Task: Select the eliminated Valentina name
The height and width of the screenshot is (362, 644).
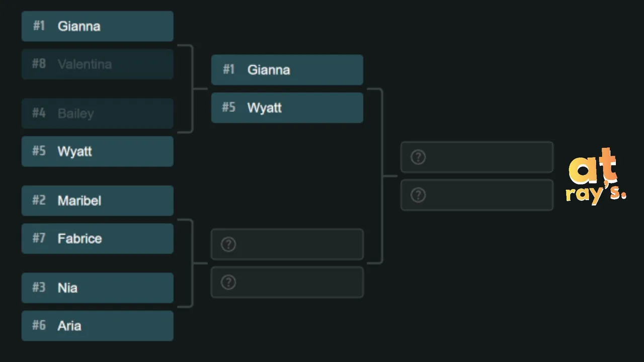Action: click(x=85, y=64)
